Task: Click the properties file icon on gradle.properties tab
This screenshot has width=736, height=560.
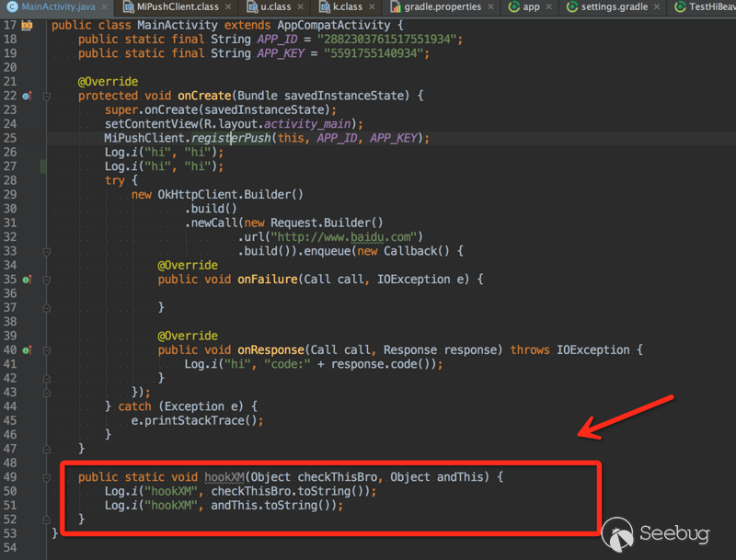Action: pos(396,7)
